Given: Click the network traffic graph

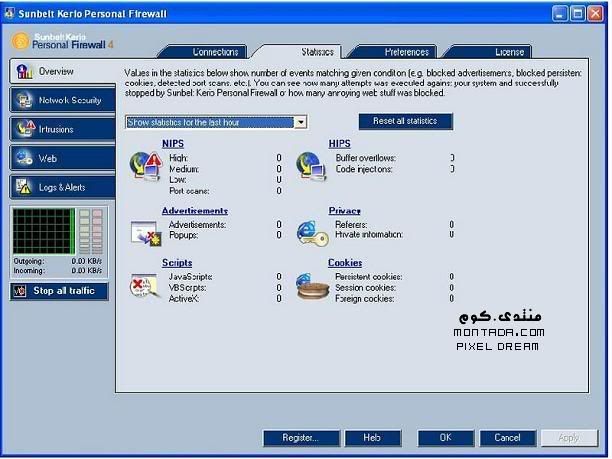Looking at the screenshot, I should [44, 231].
